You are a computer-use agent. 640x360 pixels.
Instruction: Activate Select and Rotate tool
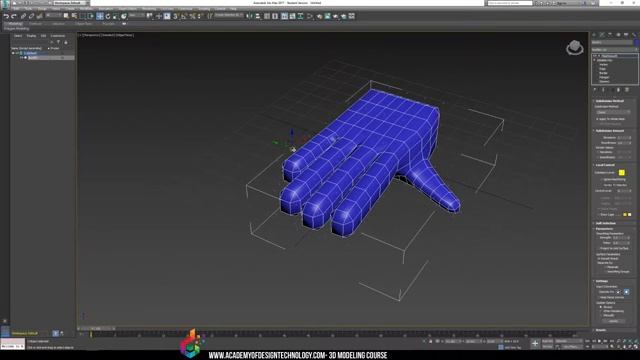(x=108, y=16)
